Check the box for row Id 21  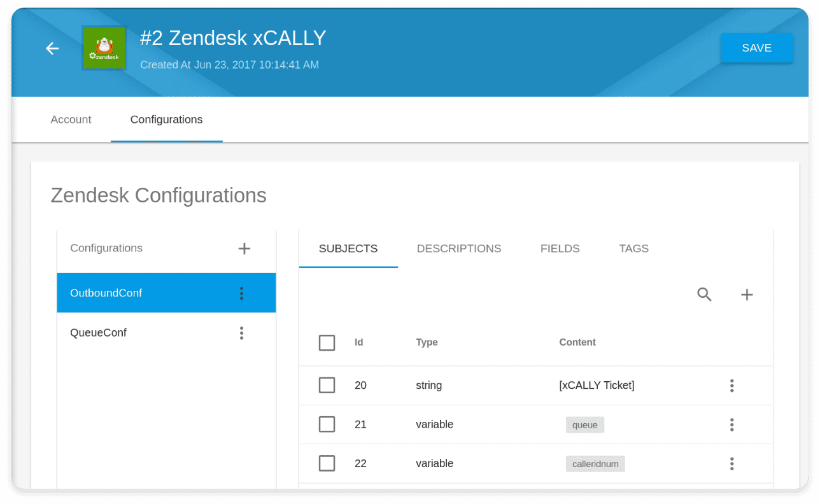pos(327,424)
